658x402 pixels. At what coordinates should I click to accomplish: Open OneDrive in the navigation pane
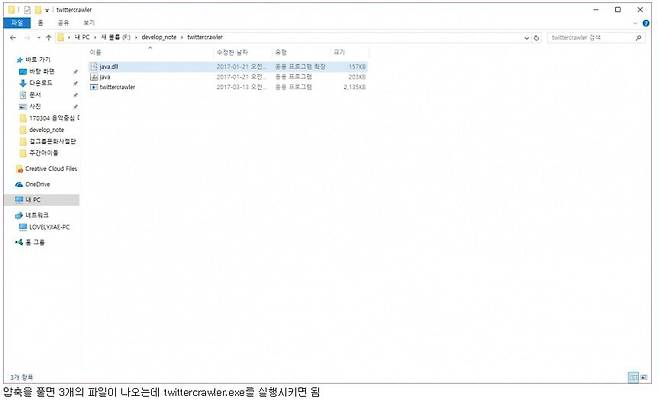tap(37, 184)
